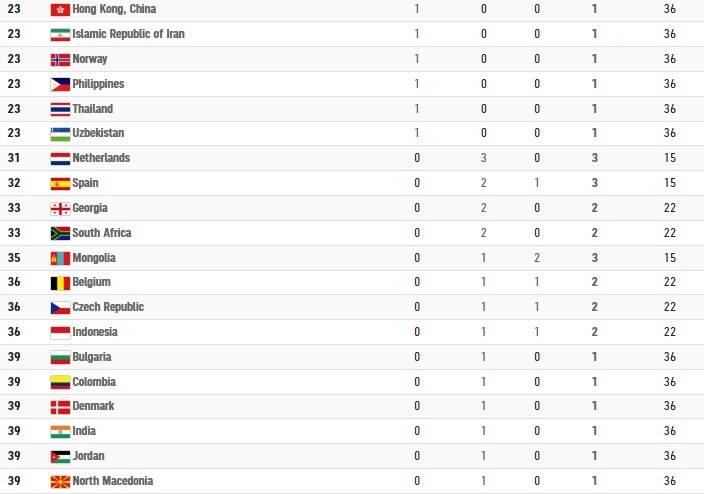
Task: Click the Hong Kong, China flag icon
Action: (x=60, y=9)
